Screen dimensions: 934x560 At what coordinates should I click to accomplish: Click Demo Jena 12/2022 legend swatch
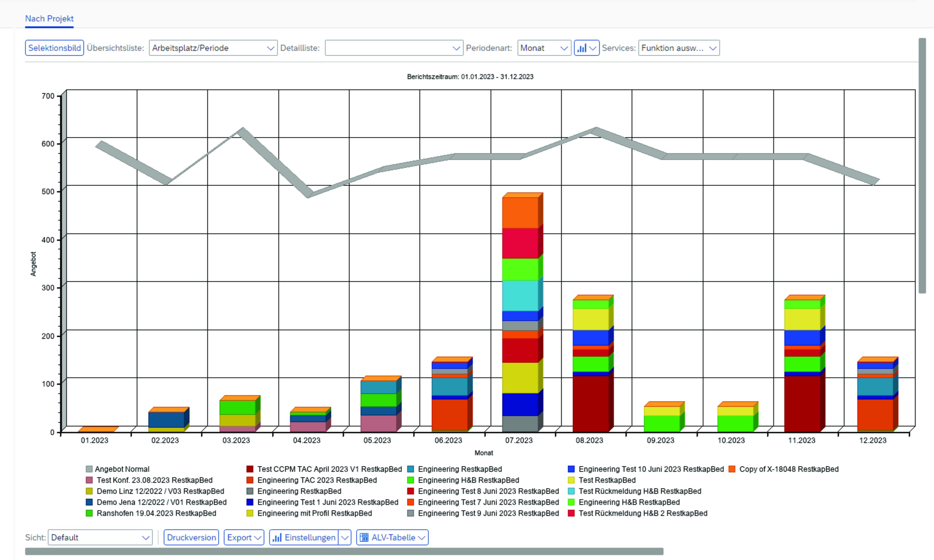pos(89,502)
